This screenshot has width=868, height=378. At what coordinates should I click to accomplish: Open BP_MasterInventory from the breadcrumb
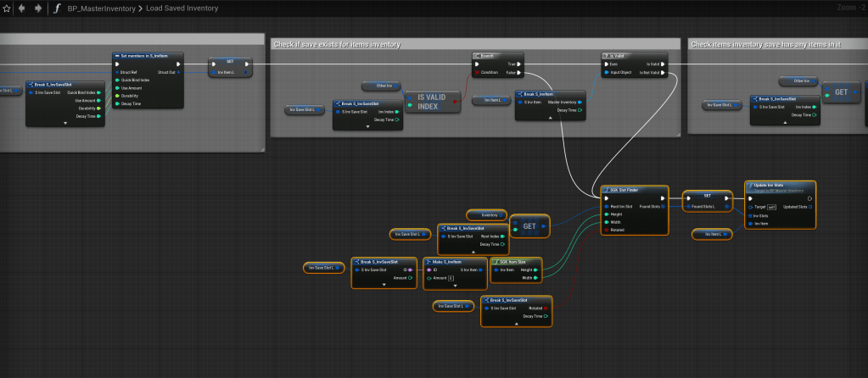(x=105, y=8)
